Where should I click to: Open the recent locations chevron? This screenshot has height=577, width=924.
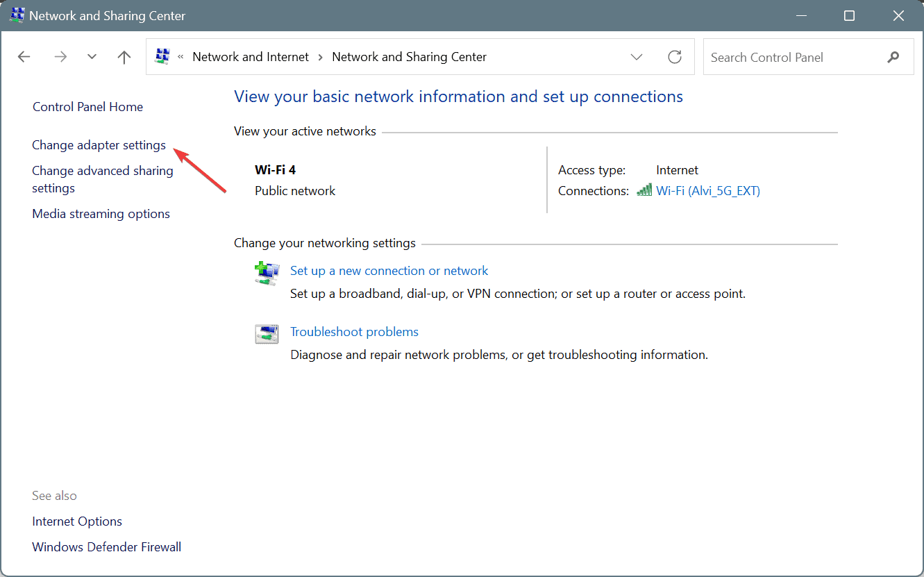(92, 57)
